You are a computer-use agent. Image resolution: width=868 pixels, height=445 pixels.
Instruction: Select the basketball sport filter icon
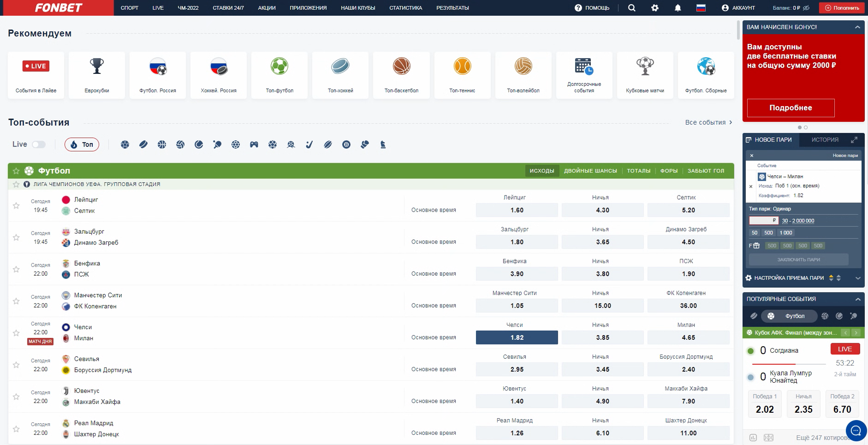162,145
